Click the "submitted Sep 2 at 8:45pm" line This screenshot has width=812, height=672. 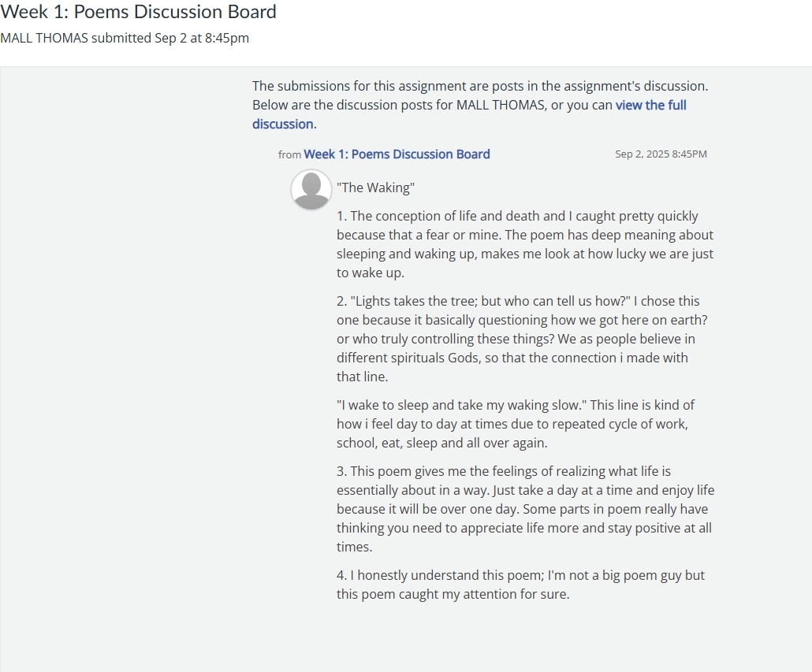(x=169, y=38)
